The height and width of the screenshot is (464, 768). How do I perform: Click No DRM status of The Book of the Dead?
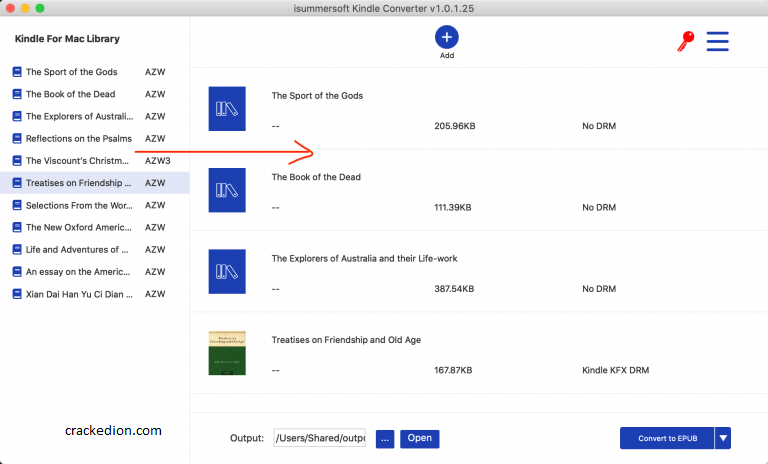pyautogui.click(x=599, y=207)
